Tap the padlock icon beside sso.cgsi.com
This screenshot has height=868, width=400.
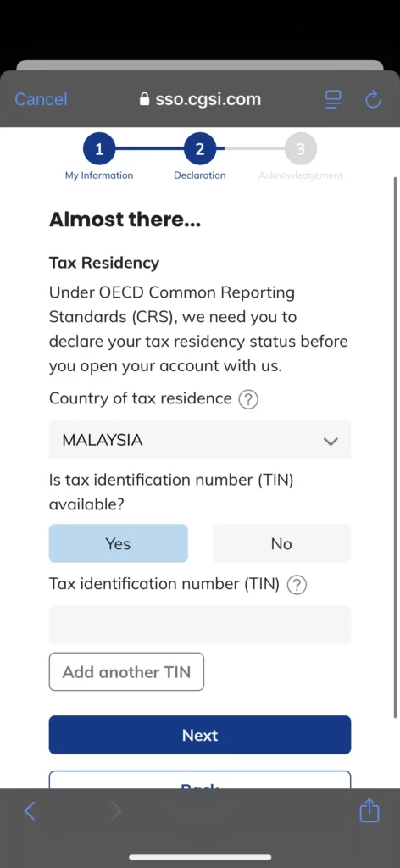tap(144, 100)
